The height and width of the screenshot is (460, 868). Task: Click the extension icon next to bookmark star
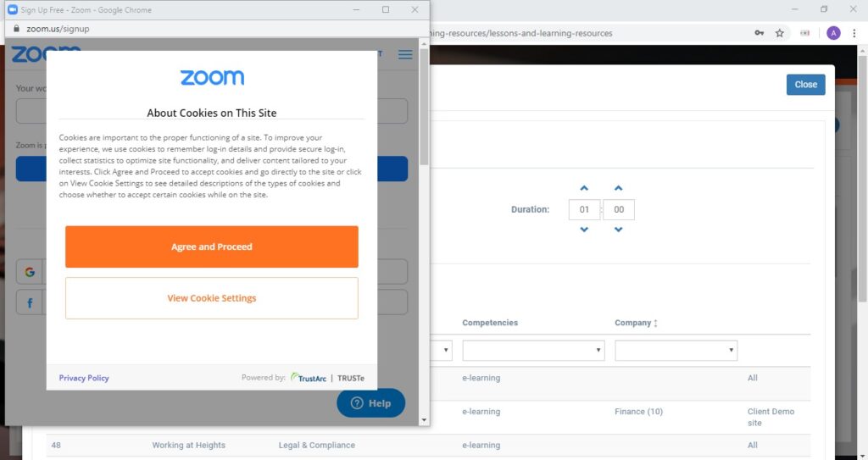pyautogui.click(x=805, y=33)
